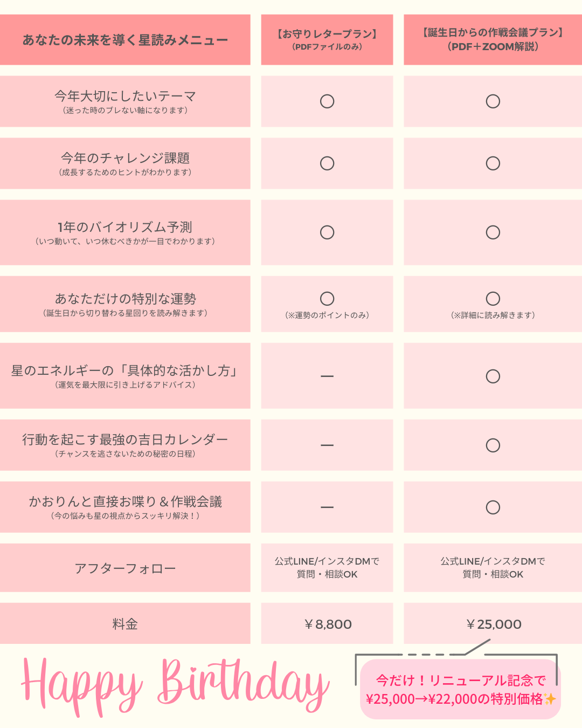Click the dash in the かおりんと直接お喋り row
This screenshot has height=728, width=582.
(327, 507)
